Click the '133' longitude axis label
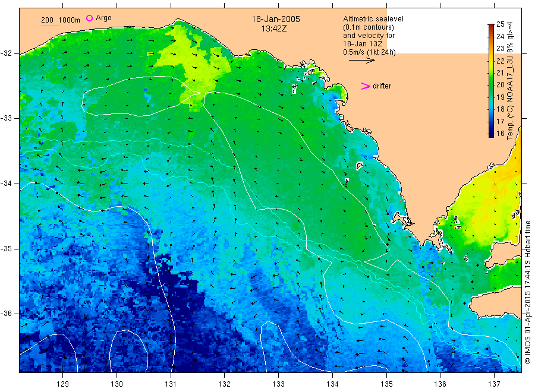 (x=278, y=384)
